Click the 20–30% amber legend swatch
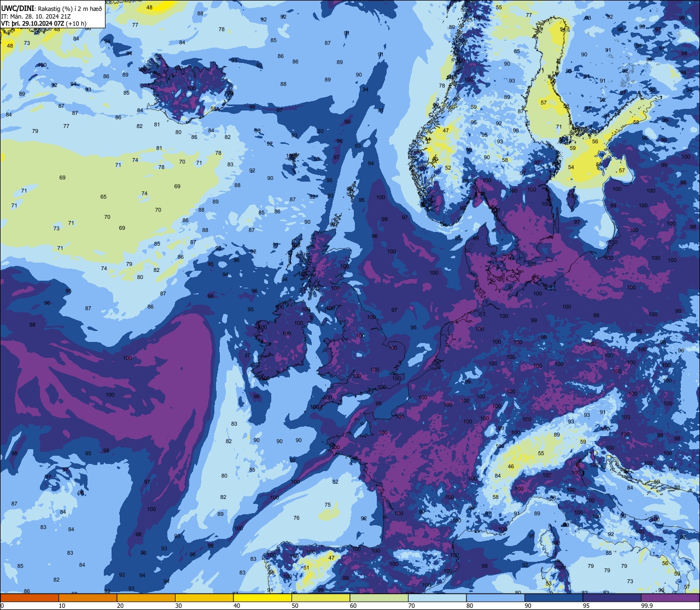 [146, 597]
